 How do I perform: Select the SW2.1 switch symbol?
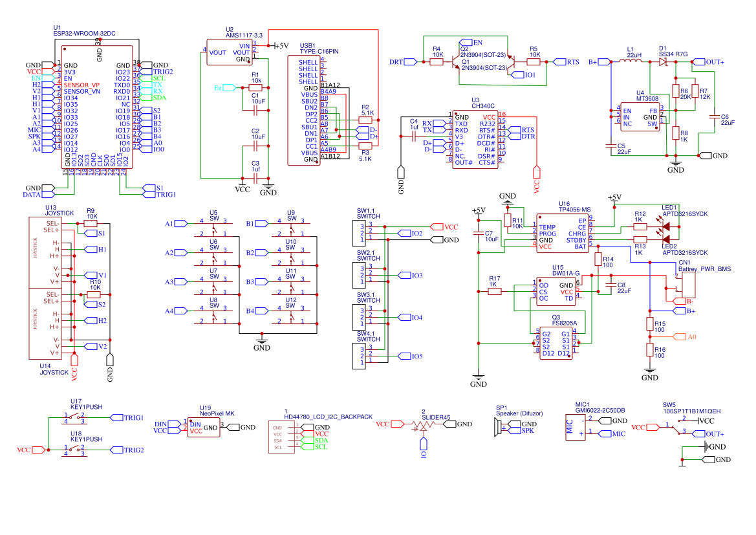pyautogui.click(x=359, y=275)
